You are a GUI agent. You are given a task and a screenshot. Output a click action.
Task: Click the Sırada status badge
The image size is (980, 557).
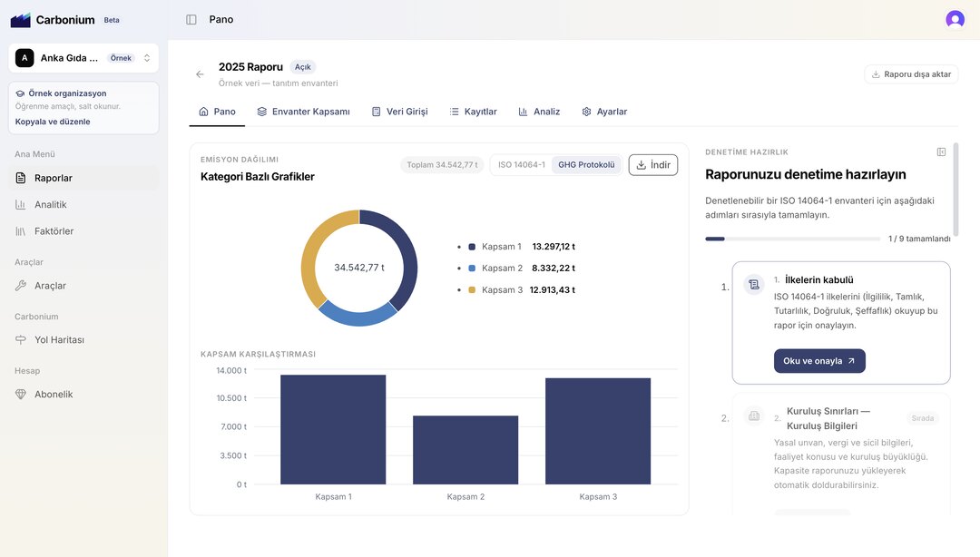(x=923, y=418)
